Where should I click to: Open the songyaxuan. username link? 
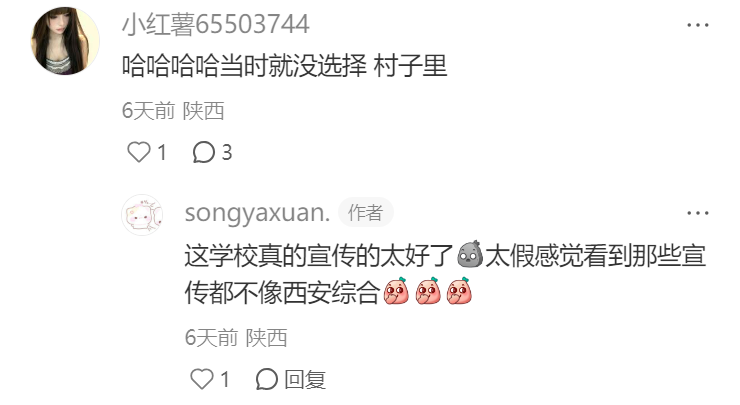tap(257, 213)
